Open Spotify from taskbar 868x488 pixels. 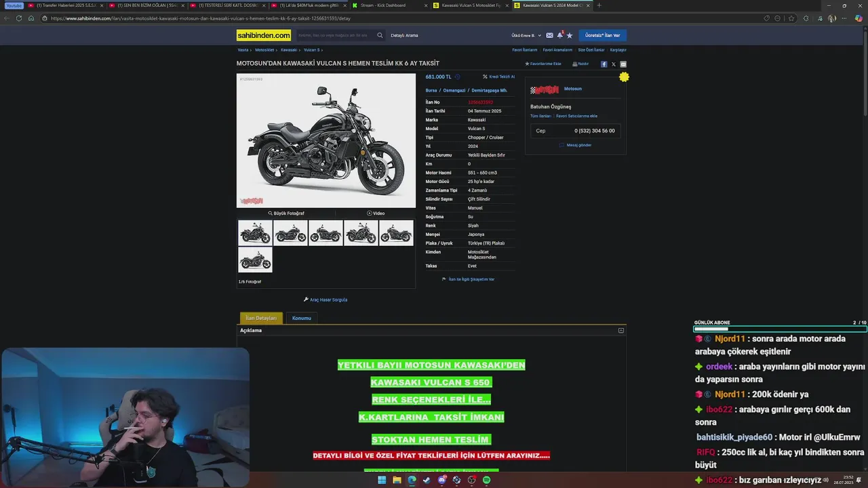[486, 480]
